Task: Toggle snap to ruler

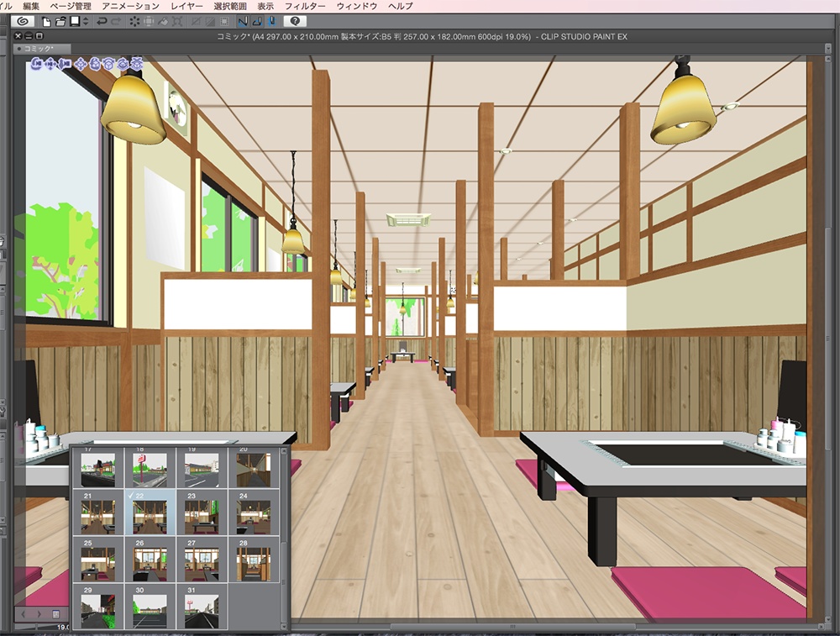Action: 197,24
